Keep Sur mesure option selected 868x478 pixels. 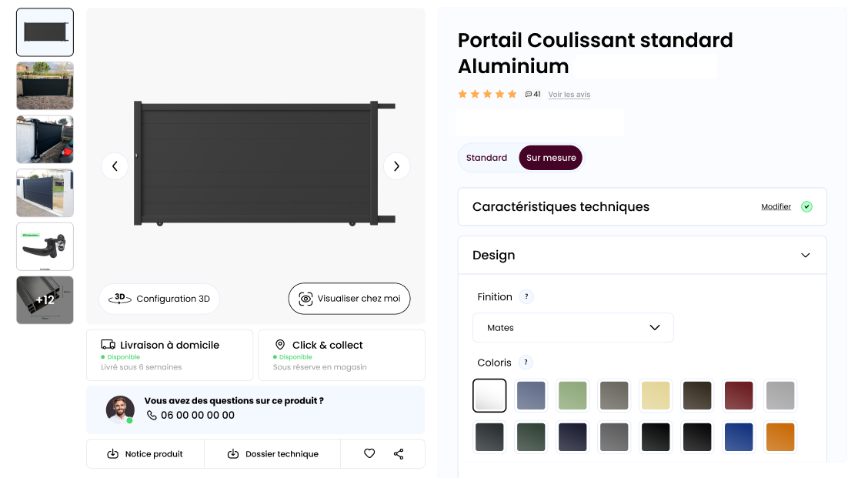click(550, 157)
